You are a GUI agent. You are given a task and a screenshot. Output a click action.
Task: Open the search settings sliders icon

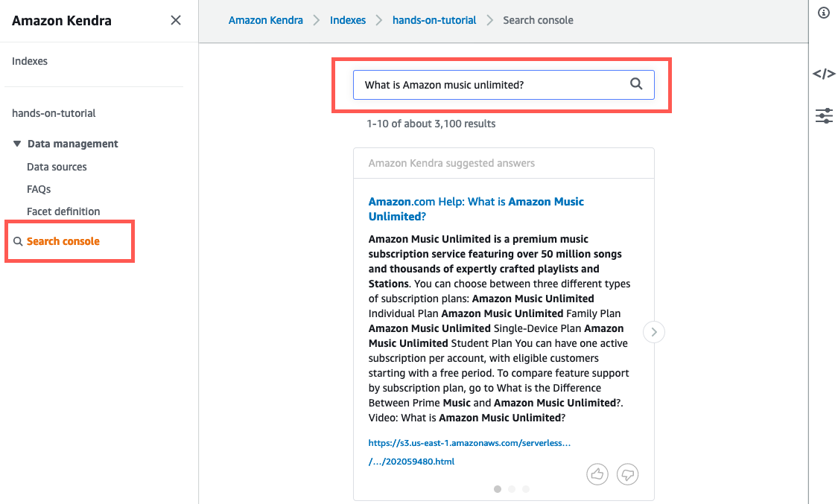823,115
